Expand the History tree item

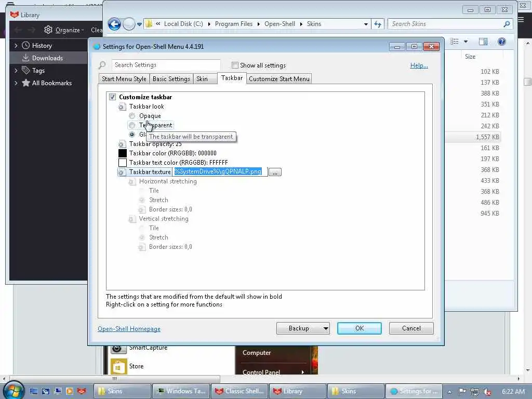pyautogui.click(x=16, y=46)
